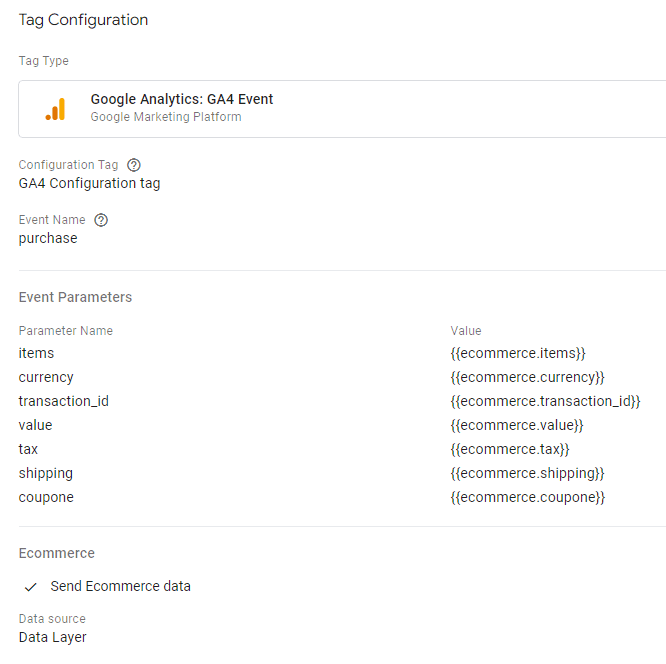This screenshot has height=664, width=666.
Task: Select the coupone parameter name
Action: [46, 497]
